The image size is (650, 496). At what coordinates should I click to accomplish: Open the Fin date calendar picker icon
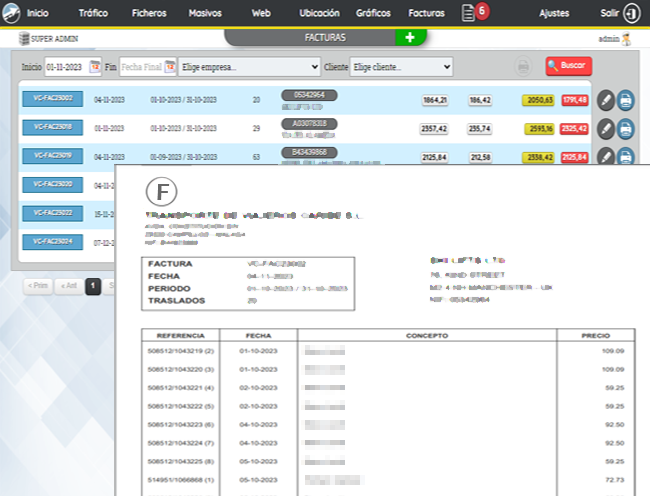[170, 66]
